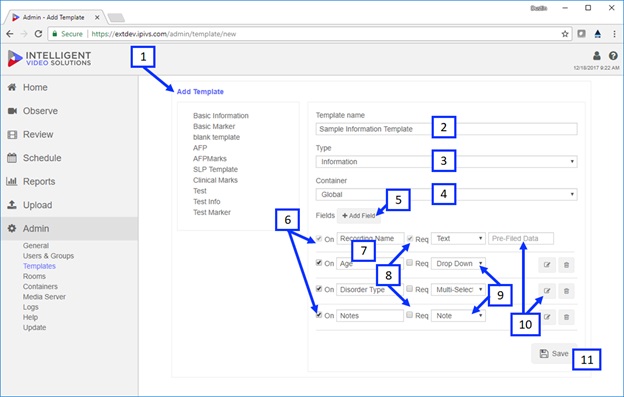This screenshot has height=397, width=624.
Task: Click Intelligent Video Solutions logo
Action: (50, 58)
